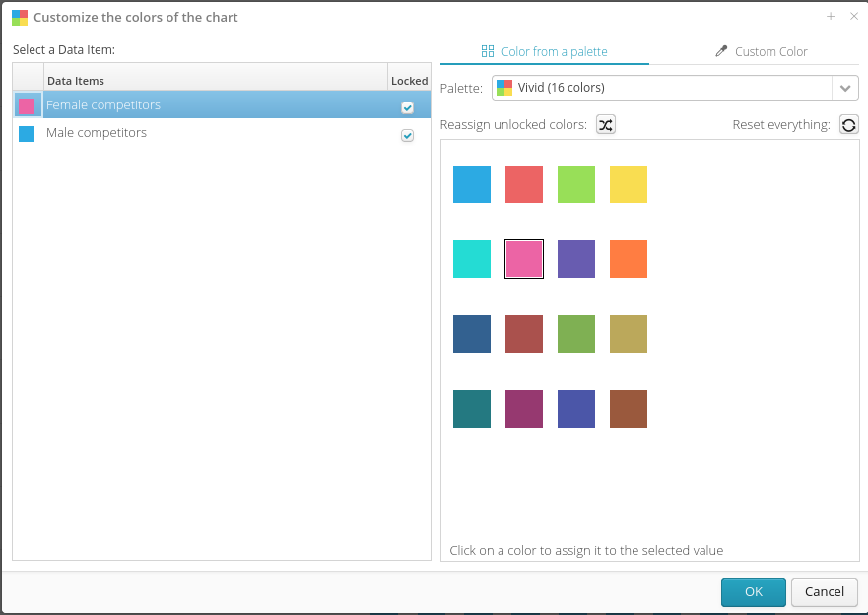Click the plus icon in title bar
Image resolution: width=868 pixels, height=615 pixels.
point(830,17)
